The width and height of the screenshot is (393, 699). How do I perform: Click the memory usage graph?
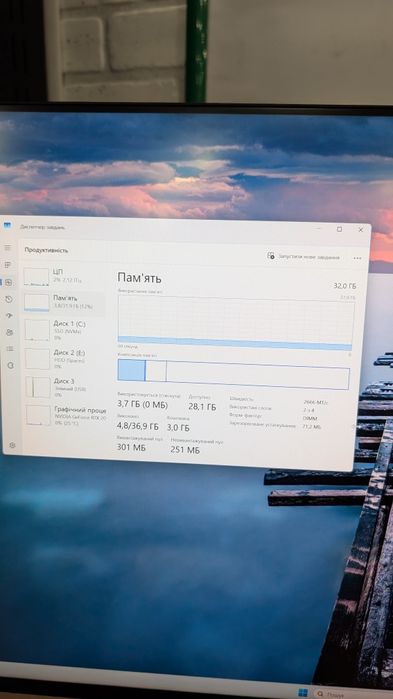click(x=235, y=323)
